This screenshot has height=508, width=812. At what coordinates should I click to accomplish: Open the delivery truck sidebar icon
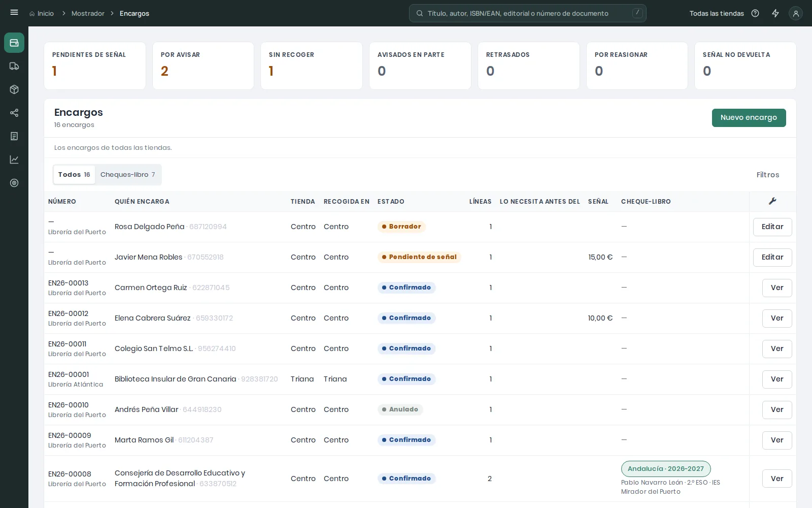pyautogui.click(x=14, y=66)
